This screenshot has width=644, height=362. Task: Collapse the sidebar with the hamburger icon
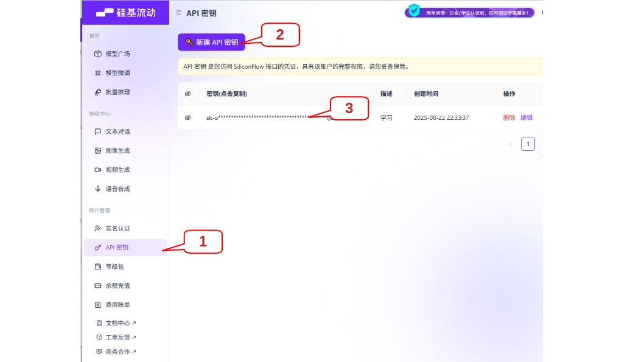(178, 13)
